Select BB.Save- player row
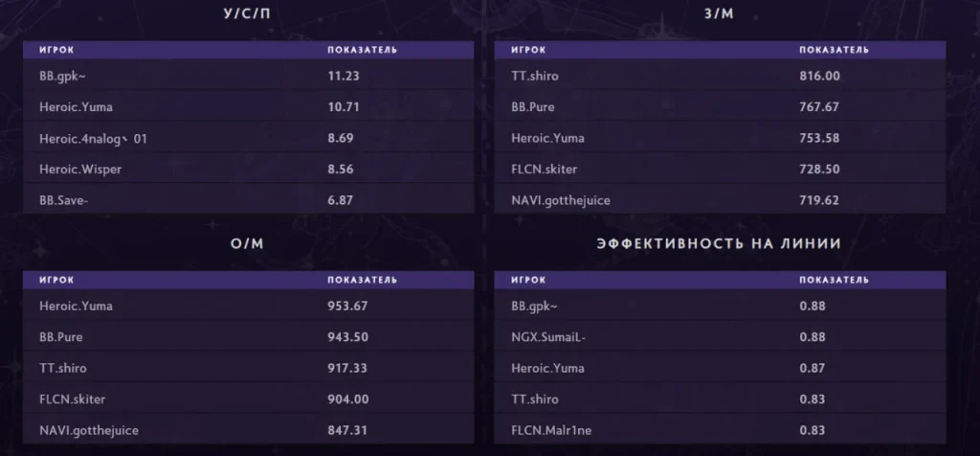Screen dimensions: 980x456 pyautogui.click(x=248, y=200)
